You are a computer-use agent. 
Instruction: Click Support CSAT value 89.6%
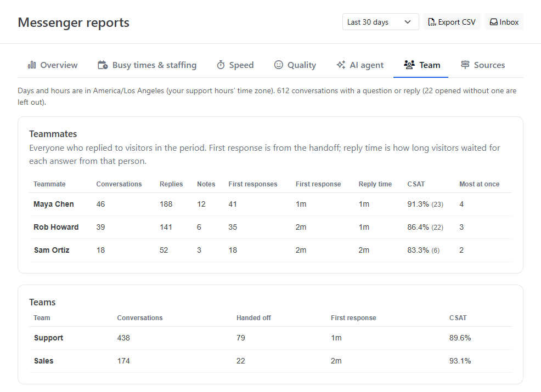point(460,338)
